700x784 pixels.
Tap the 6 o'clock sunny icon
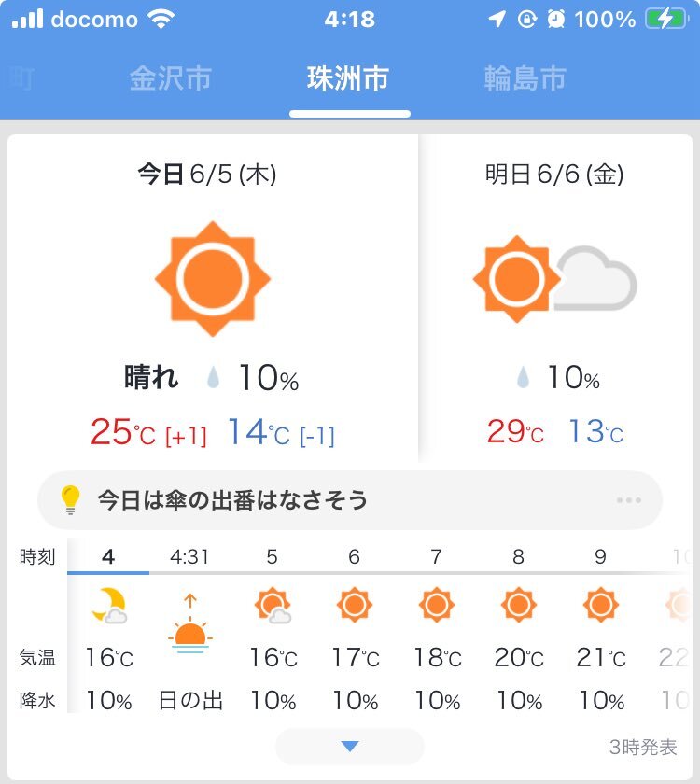pos(354,606)
